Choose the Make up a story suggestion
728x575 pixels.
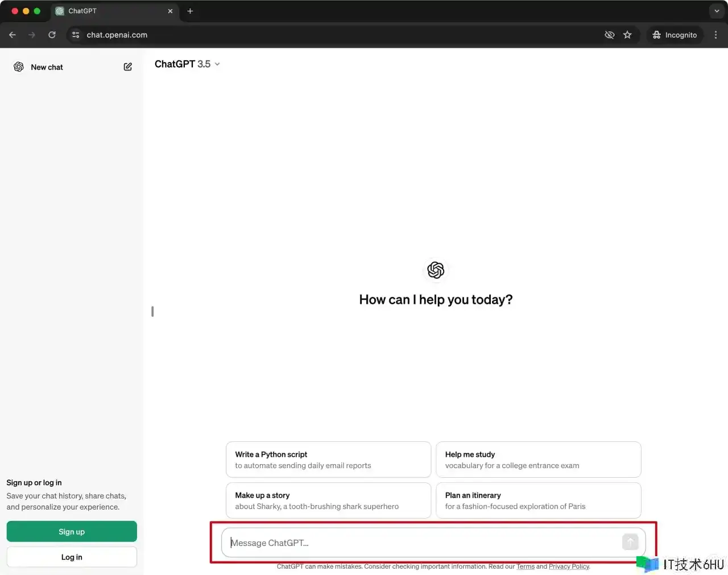[x=328, y=500]
